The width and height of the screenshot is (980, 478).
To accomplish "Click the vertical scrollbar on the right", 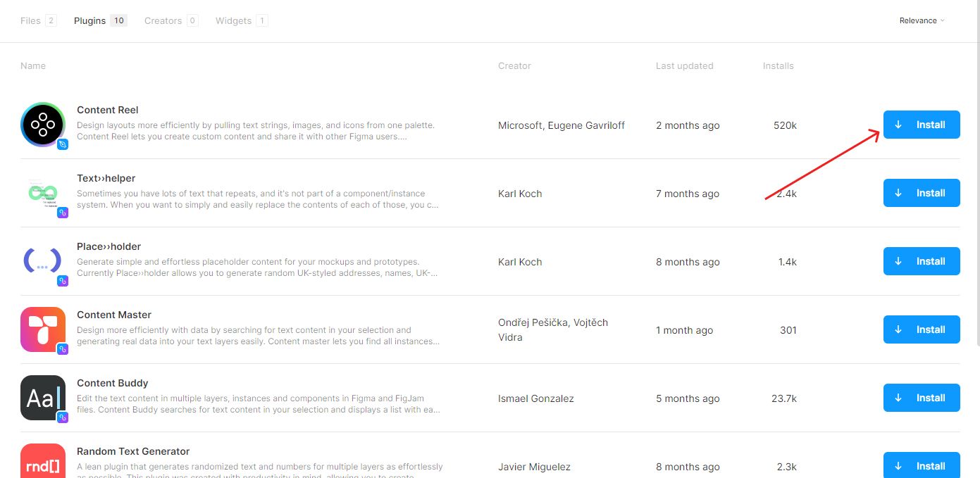I will click(977, 172).
